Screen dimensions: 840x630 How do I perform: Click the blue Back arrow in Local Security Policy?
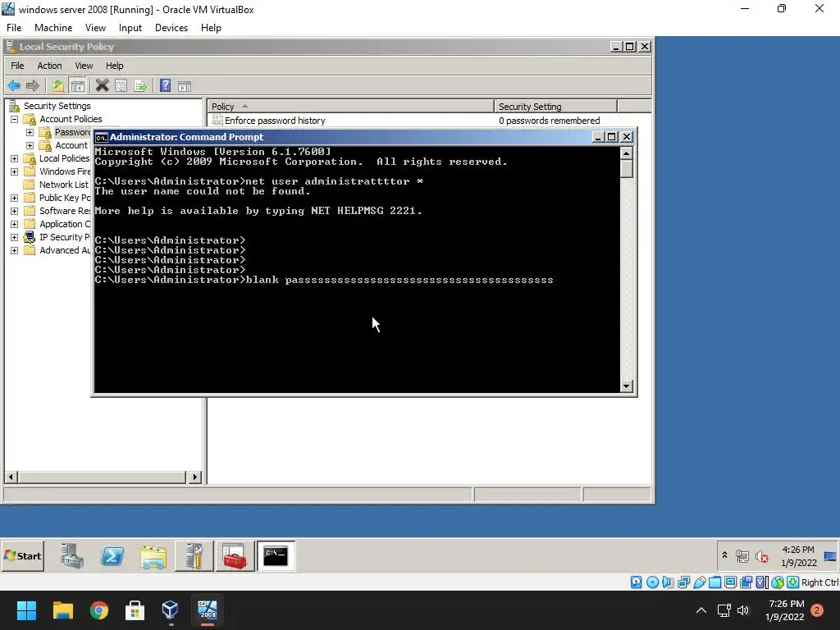pos(14,85)
